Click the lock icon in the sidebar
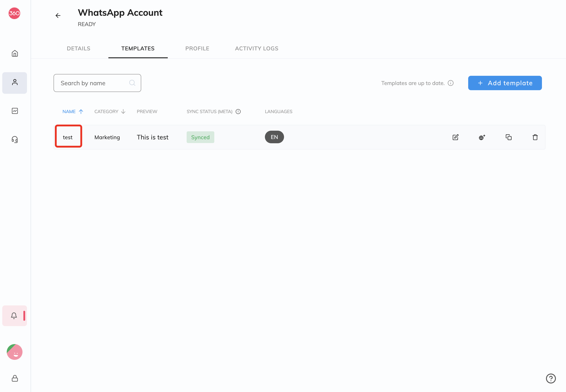Screen dimensions: 566x392 (15, 378)
